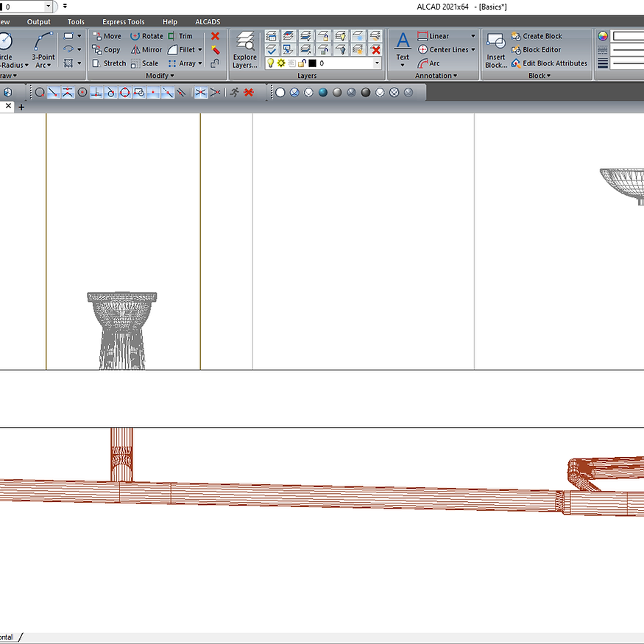Click the lineweight selector icon

tap(603, 63)
